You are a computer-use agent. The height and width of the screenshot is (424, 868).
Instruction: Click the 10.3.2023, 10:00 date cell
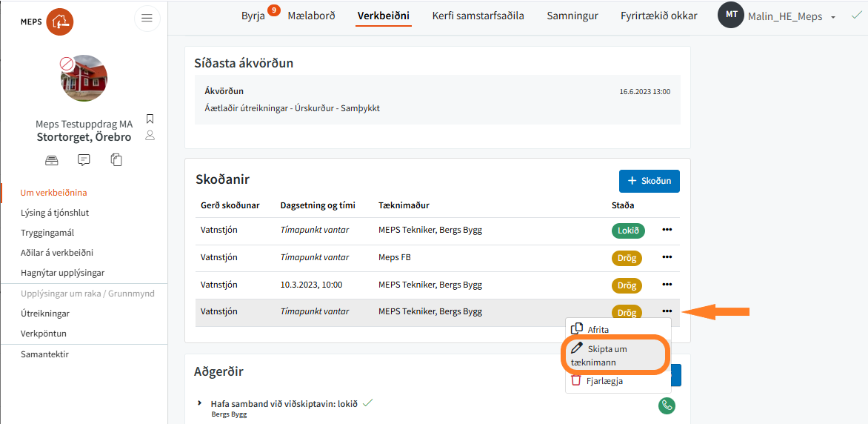click(311, 285)
